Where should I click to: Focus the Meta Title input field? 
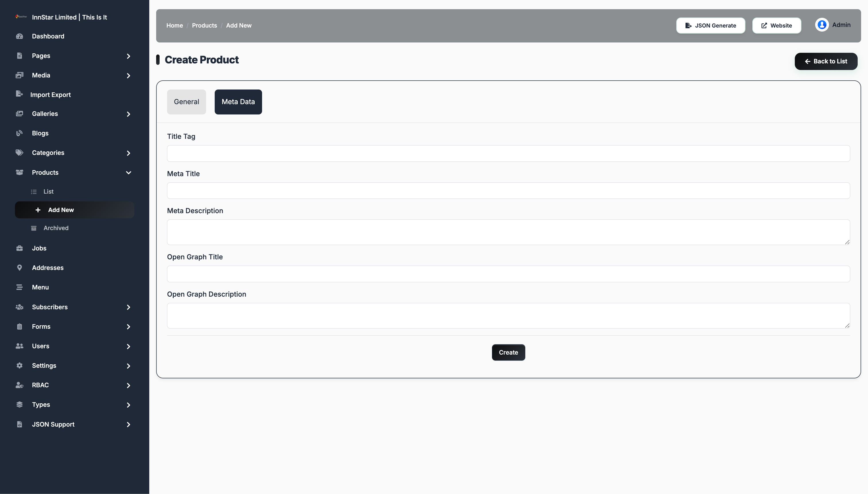coord(508,191)
